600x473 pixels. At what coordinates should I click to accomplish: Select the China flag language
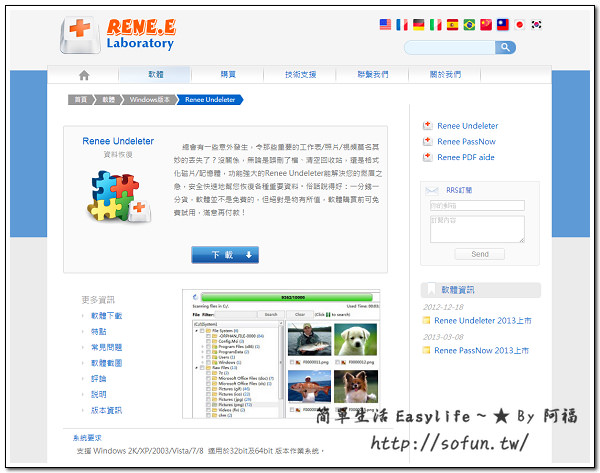tap(486, 24)
